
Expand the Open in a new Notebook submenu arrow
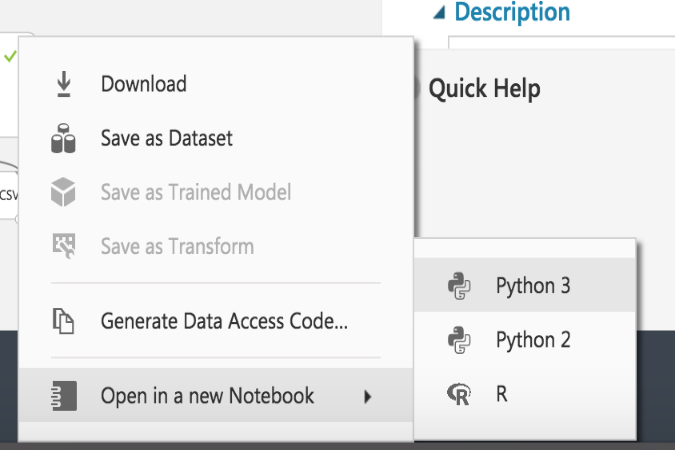point(367,397)
